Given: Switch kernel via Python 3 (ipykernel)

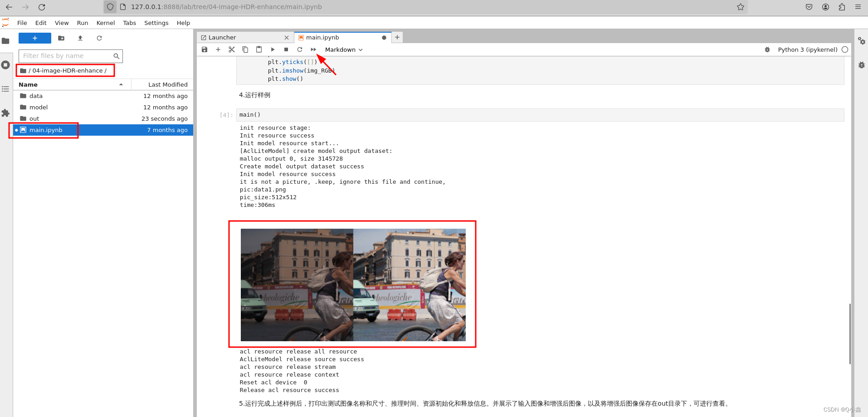Looking at the screenshot, I should click(x=807, y=49).
